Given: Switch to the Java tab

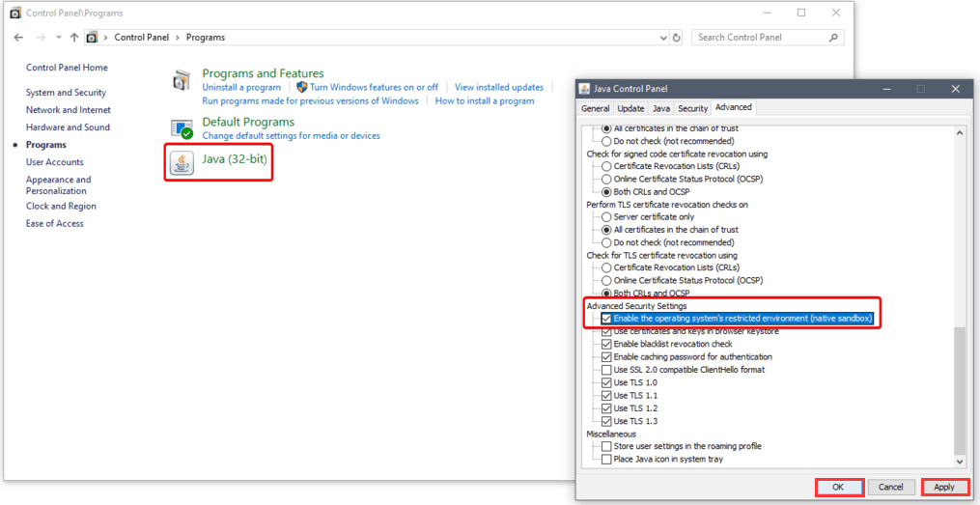Looking at the screenshot, I should (661, 109).
